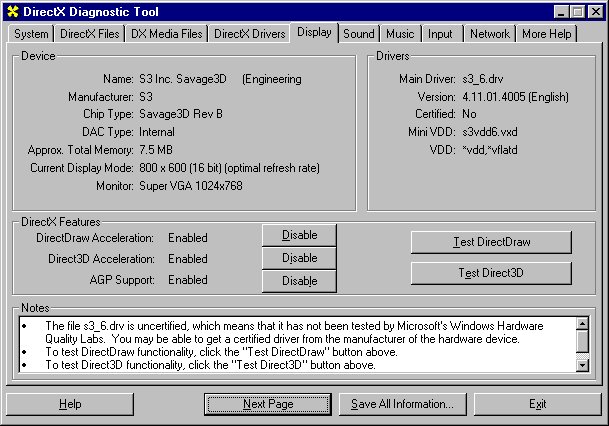Switch to the DirectX Files tab
The height and width of the screenshot is (426, 609).
89,34
